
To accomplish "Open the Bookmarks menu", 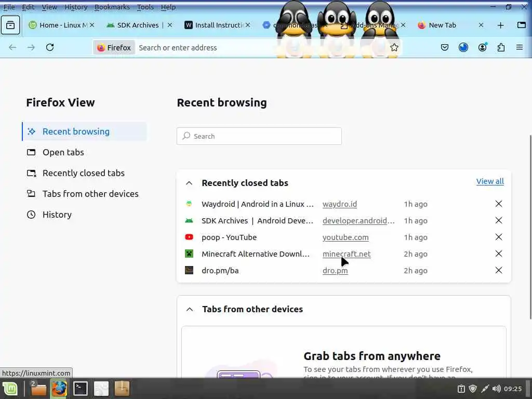I will (x=112, y=7).
